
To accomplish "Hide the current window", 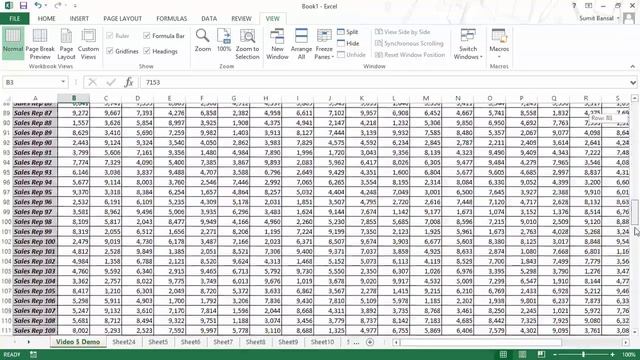I will pyautogui.click(x=348, y=43).
